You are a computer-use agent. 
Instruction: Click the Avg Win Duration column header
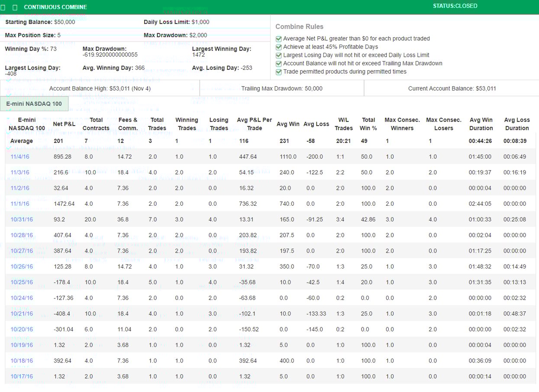point(481,124)
